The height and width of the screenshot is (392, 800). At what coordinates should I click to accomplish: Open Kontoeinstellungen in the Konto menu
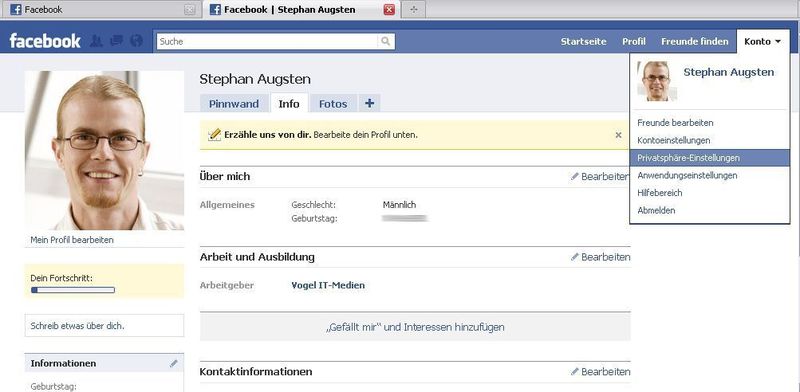(x=673, y=140)
